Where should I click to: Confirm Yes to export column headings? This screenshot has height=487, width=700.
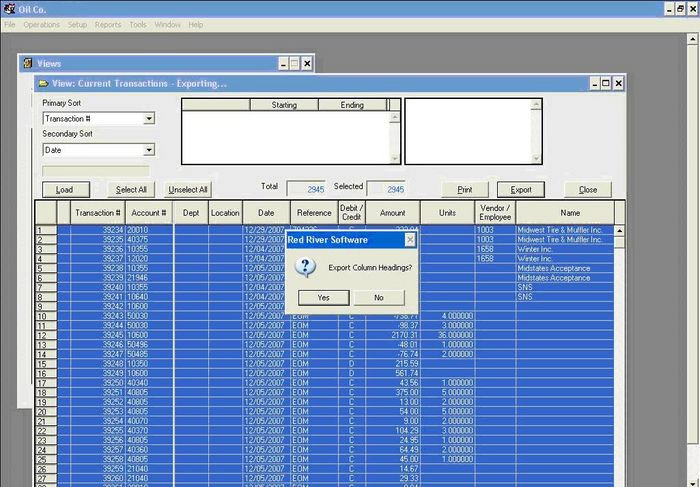pos(324,298)
